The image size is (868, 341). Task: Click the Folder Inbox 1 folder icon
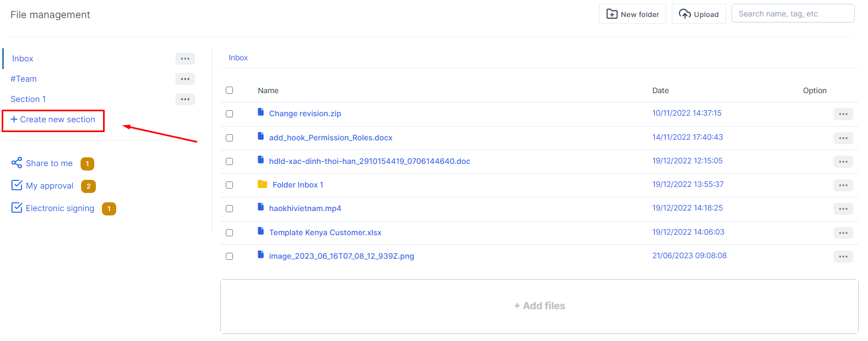coord(262,184)
